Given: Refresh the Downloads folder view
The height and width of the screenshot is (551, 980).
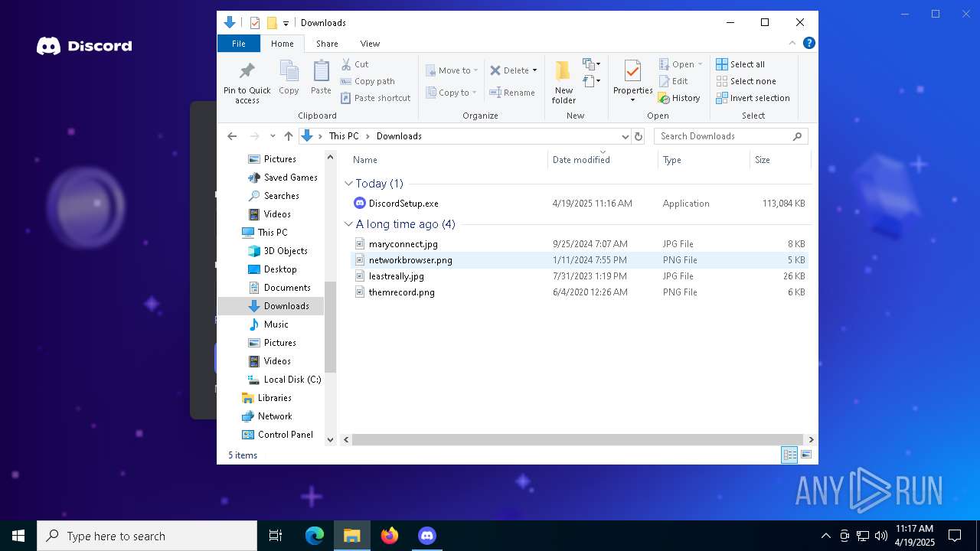Looking at the screenshot, I should 639,136.
